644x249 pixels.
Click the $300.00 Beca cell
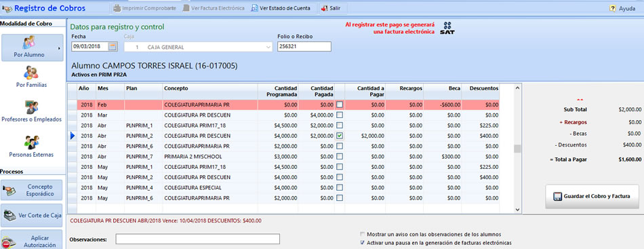pos(443,157)
